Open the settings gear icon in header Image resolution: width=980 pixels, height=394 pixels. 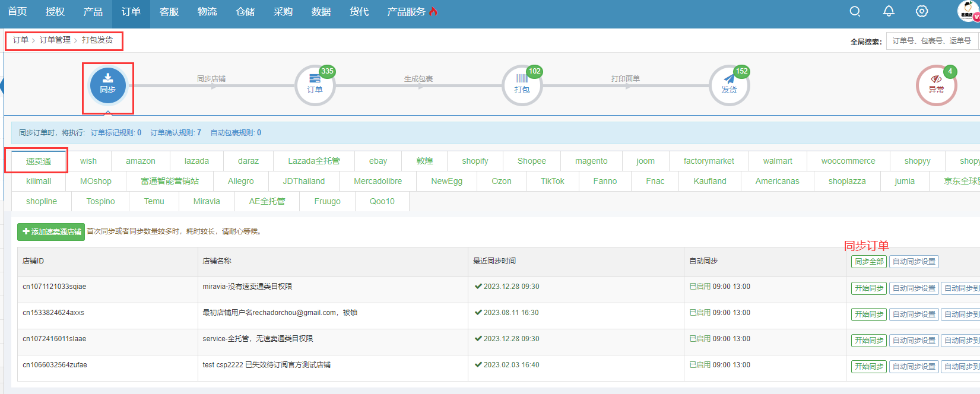(x=922, y=11)
